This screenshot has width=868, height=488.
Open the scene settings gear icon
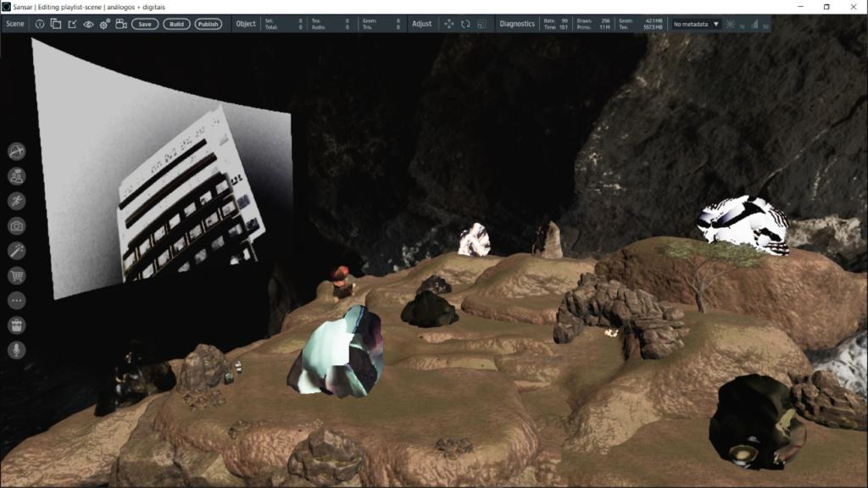click(105, 24)
